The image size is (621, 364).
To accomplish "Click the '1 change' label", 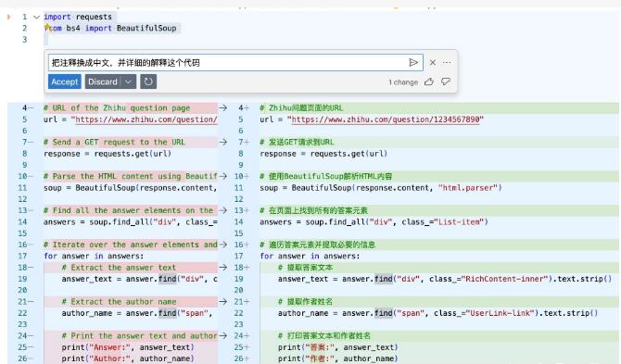I will point(403,82).
